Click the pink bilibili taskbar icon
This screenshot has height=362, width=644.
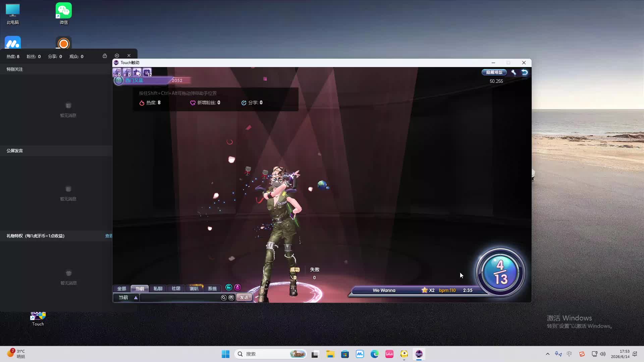click(x=389, y=354)
